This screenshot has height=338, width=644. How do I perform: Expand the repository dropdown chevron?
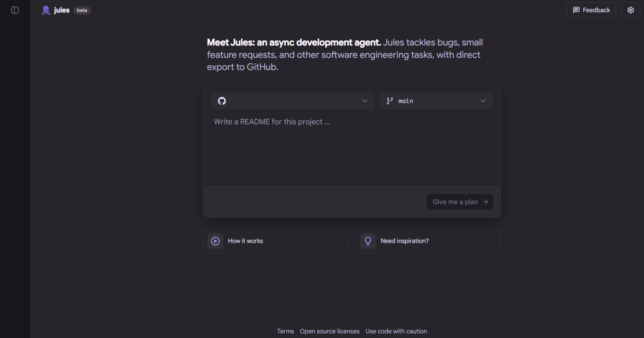click(x=364, y=101)
